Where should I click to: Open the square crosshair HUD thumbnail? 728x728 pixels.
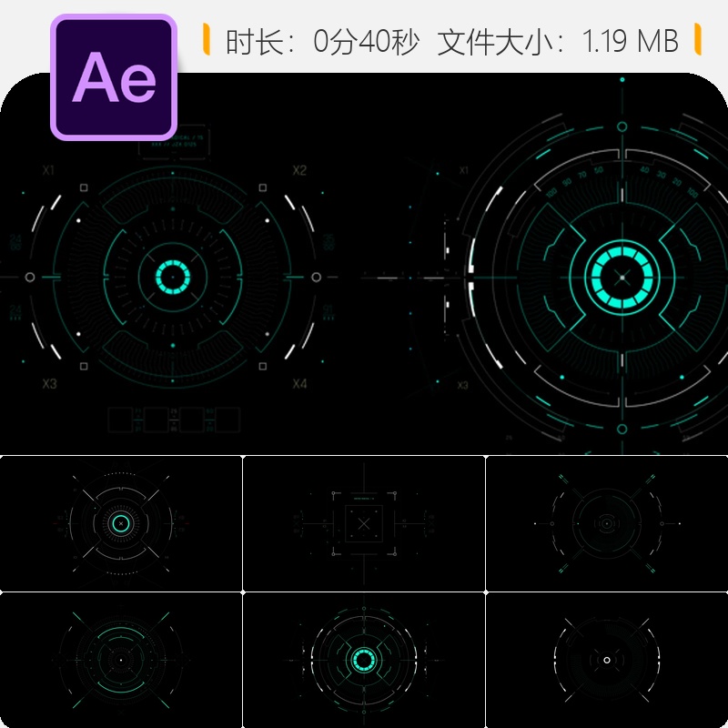coord(363,523)
